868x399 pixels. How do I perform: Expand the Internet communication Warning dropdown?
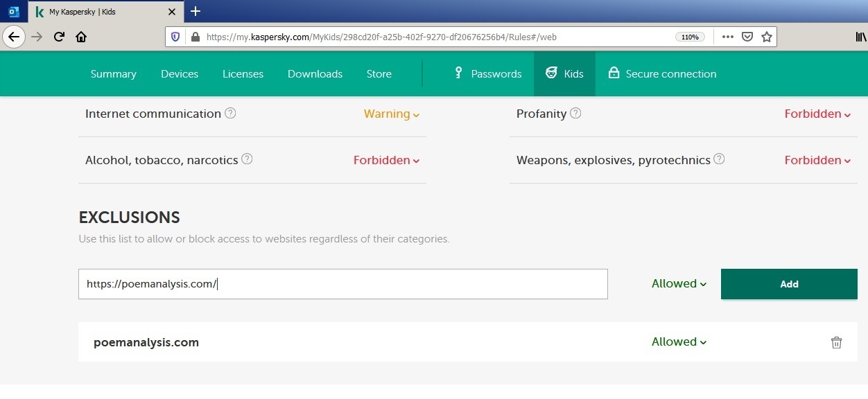click(392, 114)
